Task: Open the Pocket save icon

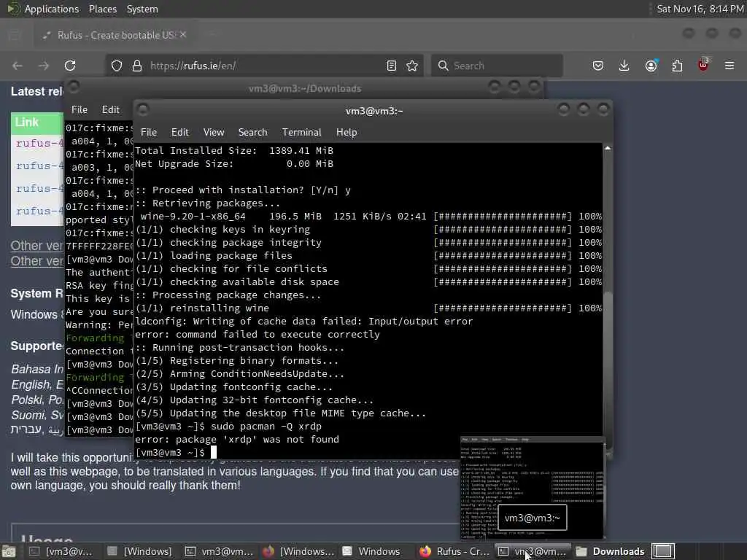Action: point(598,66)
